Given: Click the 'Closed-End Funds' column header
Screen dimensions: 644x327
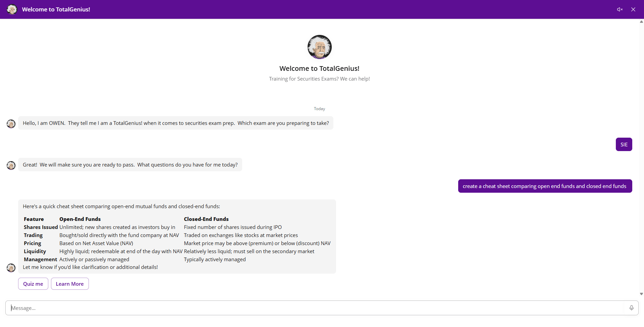Looking at the screenshot, I should (x=206, y=219).
